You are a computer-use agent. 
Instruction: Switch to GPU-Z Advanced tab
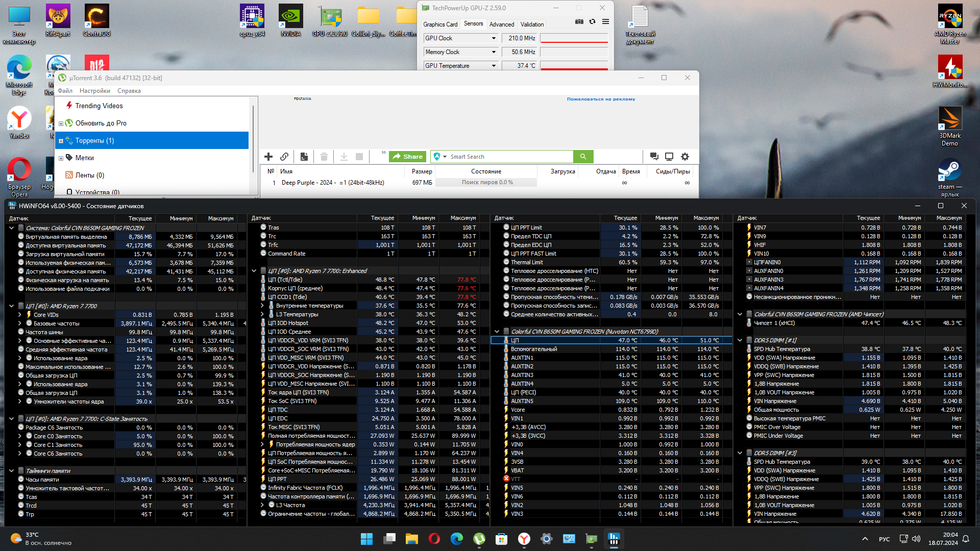click(x=501, y=24)
